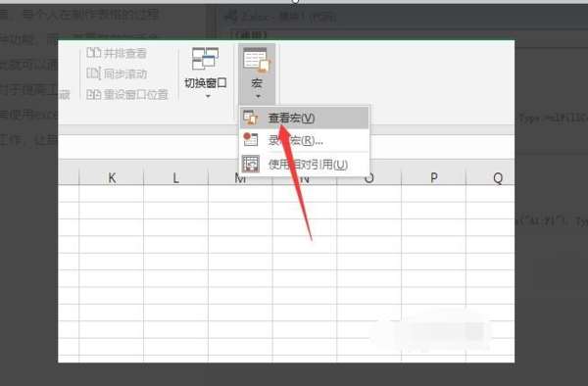Viewport: 588px width, 386px height.
Task: Select the column P header
Action: pos(433,177)
